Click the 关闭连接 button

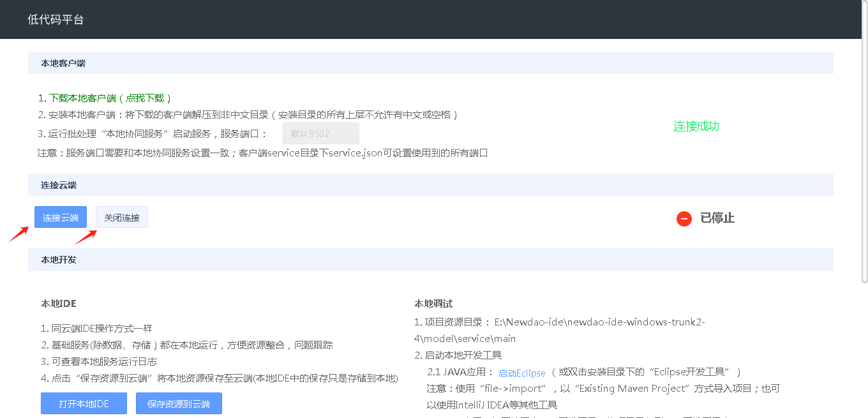(122, 218)
